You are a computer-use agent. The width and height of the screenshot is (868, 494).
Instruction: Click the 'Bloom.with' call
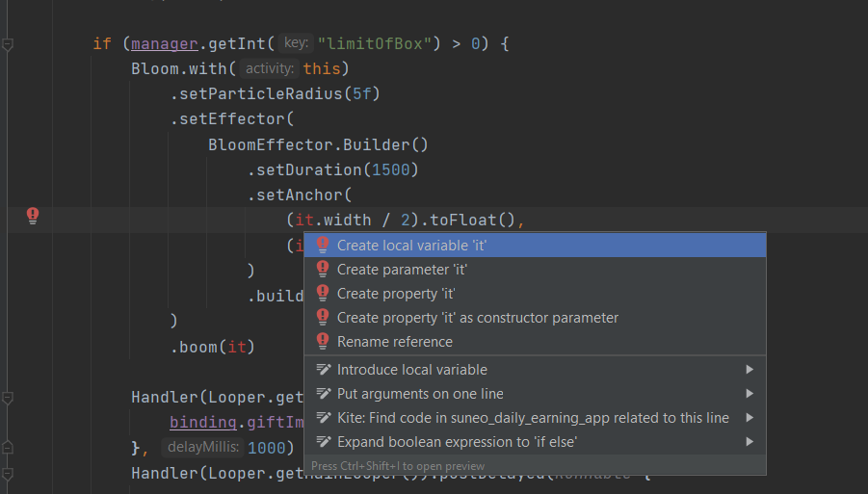(179, 69)
